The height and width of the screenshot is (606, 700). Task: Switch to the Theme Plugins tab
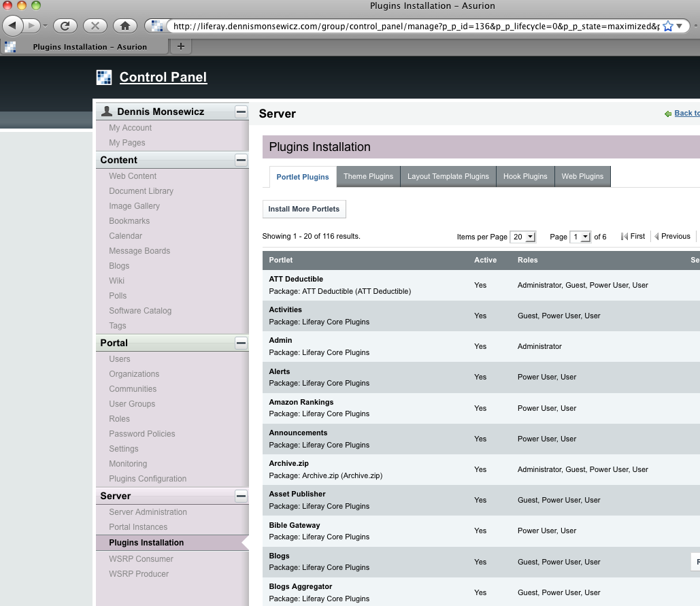(x=368, y=176)
